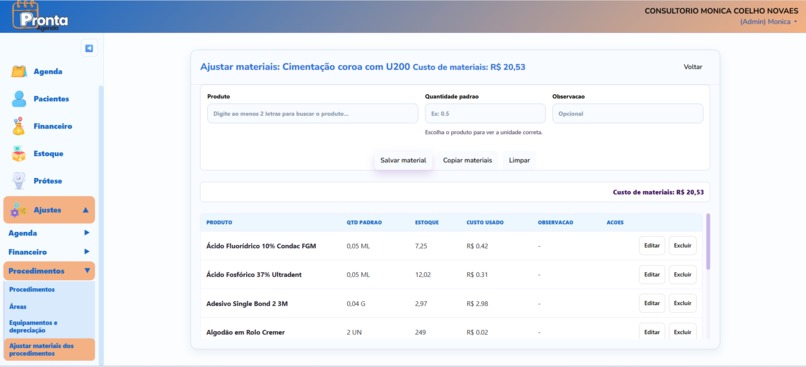
Task: Click the Pronta Agenda logo
Action: 41,16
